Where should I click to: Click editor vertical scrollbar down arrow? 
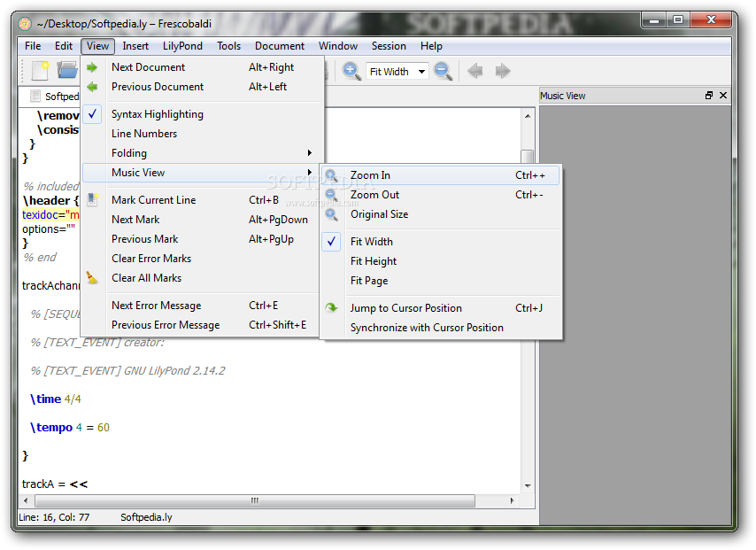click(528, 486)
